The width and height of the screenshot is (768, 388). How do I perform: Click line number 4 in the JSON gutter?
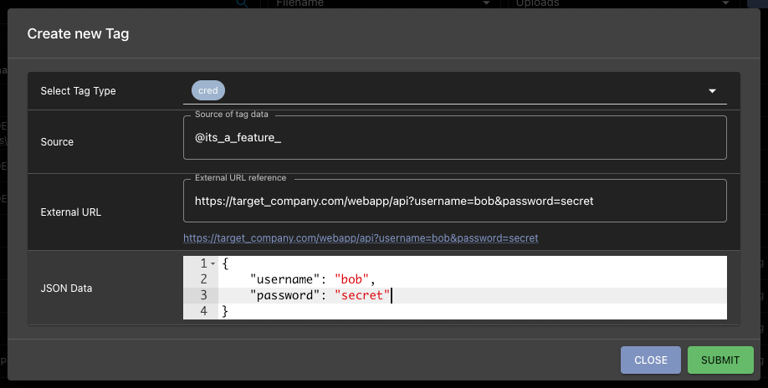click(204, 311)
